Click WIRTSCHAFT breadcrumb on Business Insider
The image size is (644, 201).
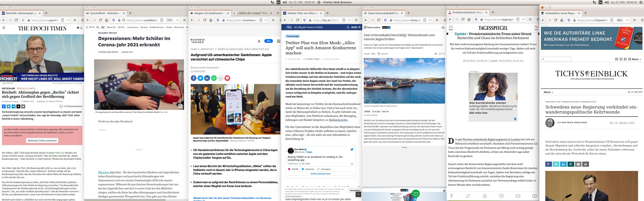point(207,49)
